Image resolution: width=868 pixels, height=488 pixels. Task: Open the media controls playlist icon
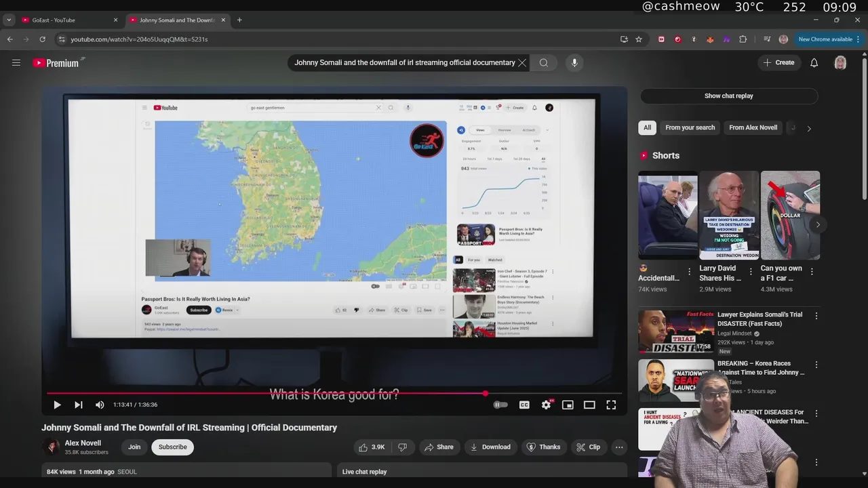[x=767, y=39]
